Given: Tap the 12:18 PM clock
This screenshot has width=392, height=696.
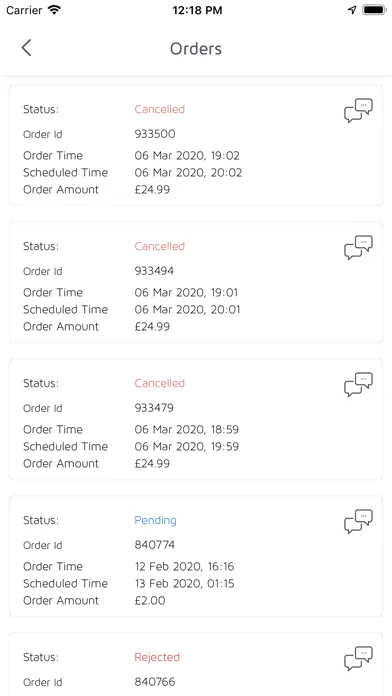Looking at the screenshot, I should [197, 10].
